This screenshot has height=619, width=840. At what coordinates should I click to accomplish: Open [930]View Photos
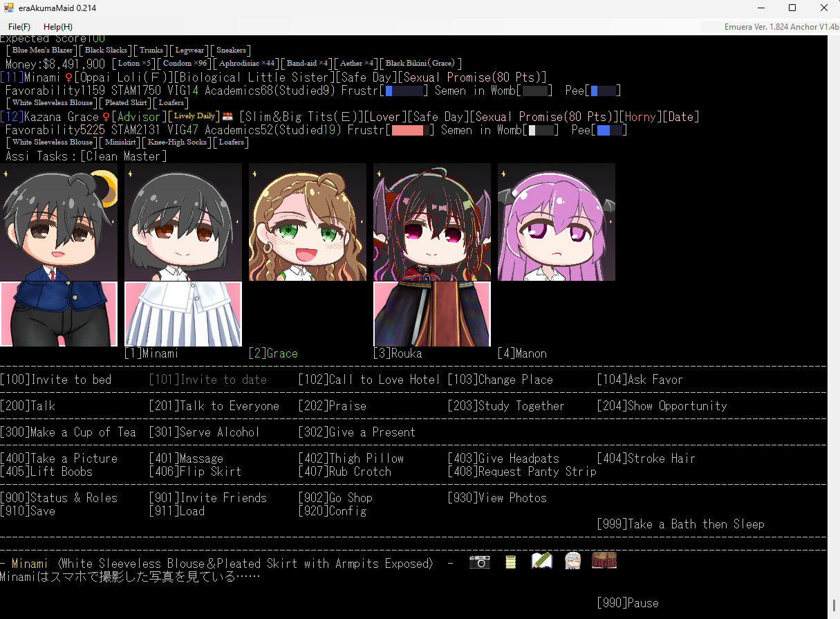pos(497,498)
